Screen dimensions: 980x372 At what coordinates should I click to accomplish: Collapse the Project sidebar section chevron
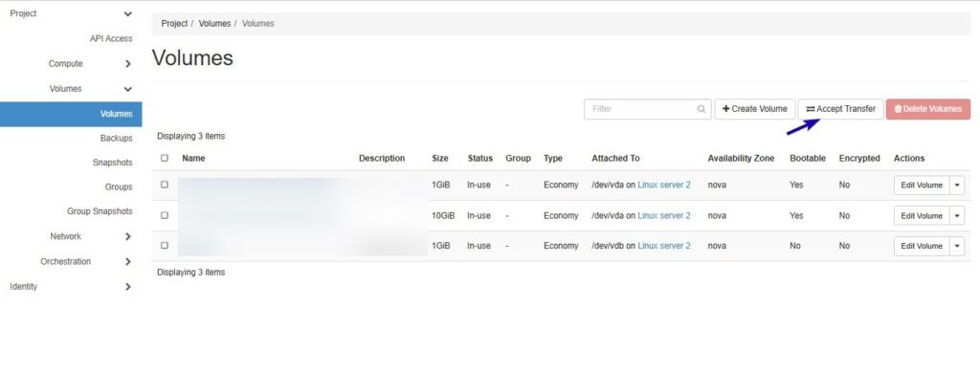point(127,13)
